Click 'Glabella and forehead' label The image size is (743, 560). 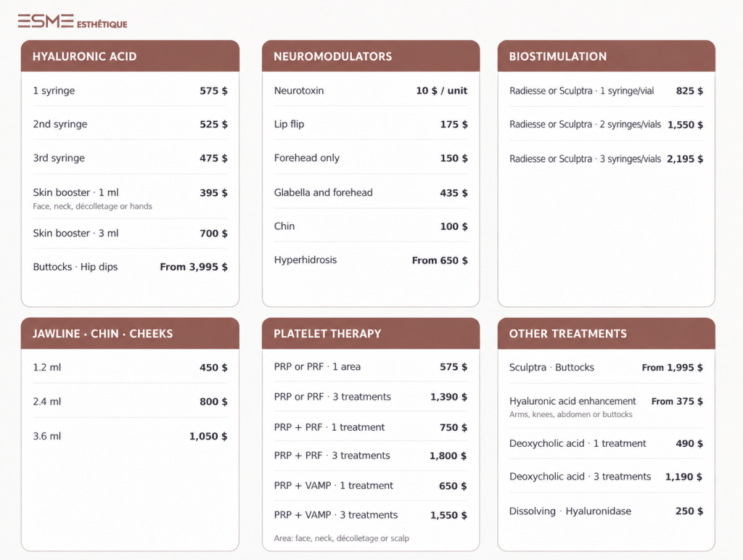tap(323, 192)
